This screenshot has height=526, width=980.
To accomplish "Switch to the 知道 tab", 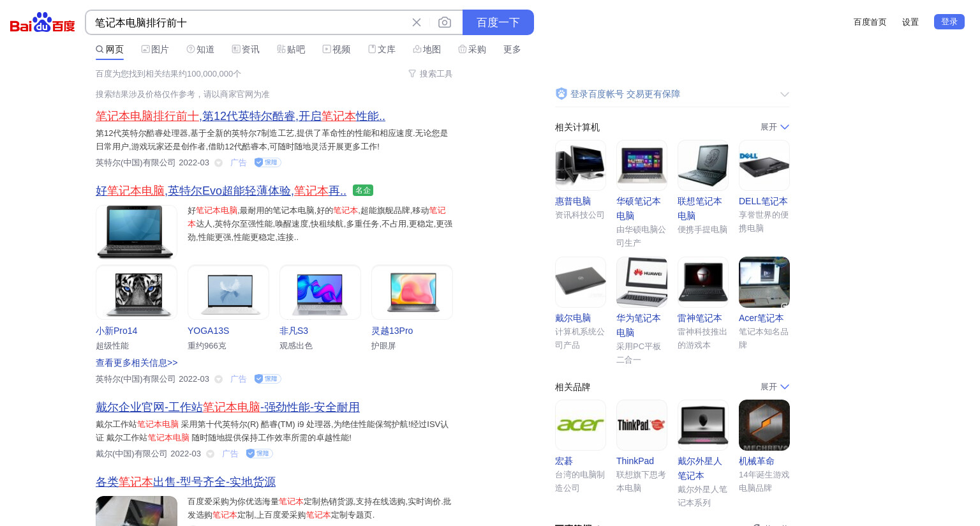I will click(x=200, y=49).
